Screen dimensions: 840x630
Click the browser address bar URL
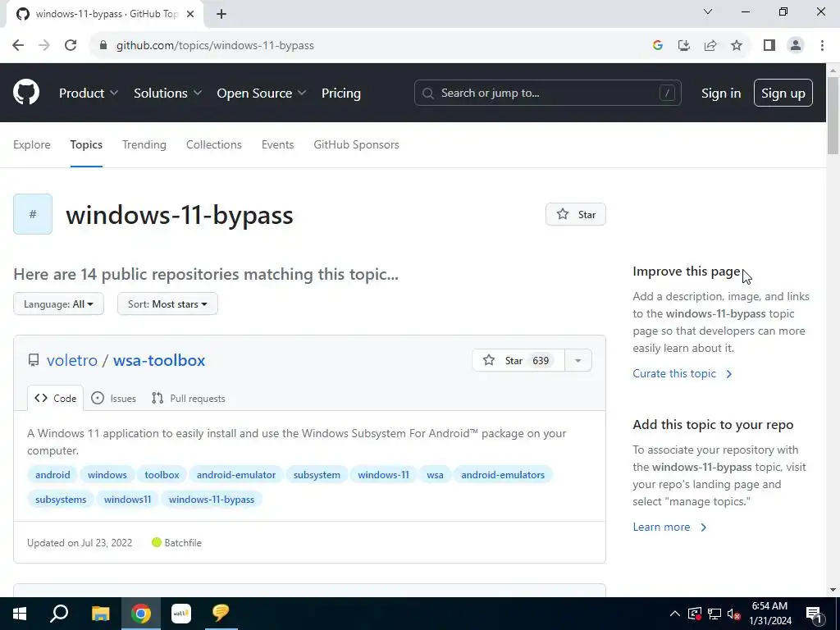215,46
